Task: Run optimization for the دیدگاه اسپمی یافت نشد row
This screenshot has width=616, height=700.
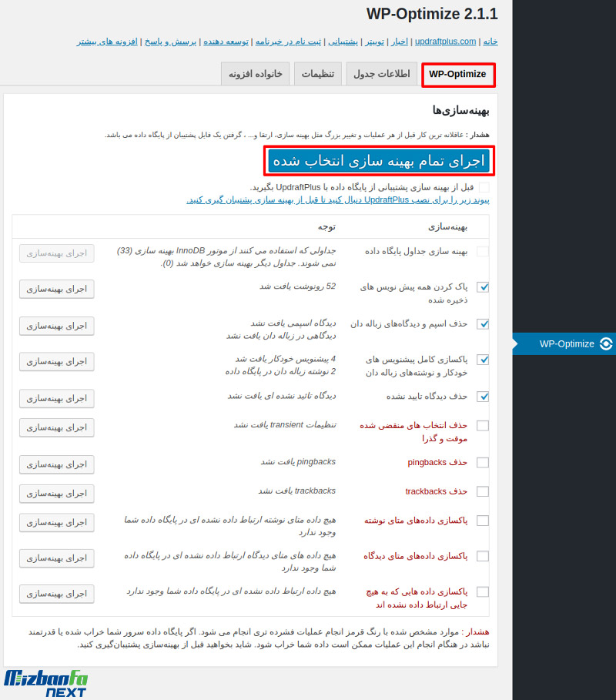Action: 57,326
